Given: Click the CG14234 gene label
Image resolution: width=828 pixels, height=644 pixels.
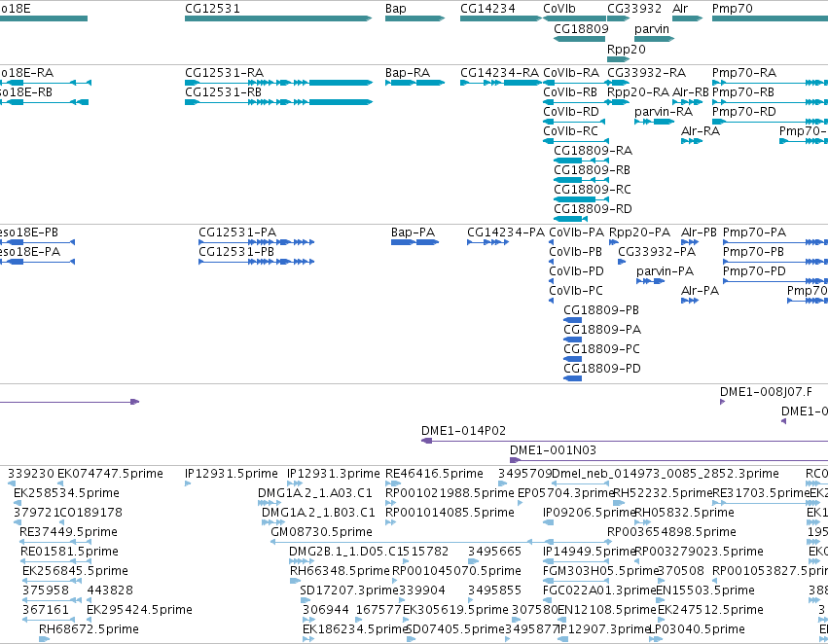Looking at the screenshot, I should click(487, 9).
